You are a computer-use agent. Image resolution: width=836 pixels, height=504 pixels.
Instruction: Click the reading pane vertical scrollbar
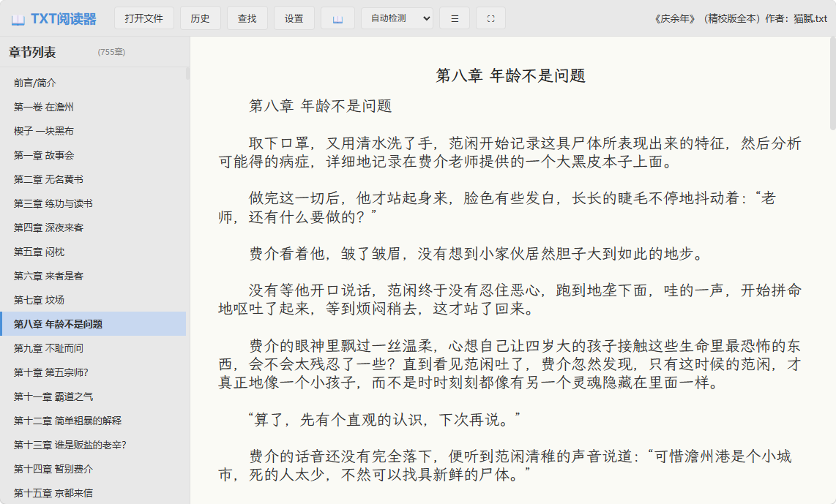point(833,83)
